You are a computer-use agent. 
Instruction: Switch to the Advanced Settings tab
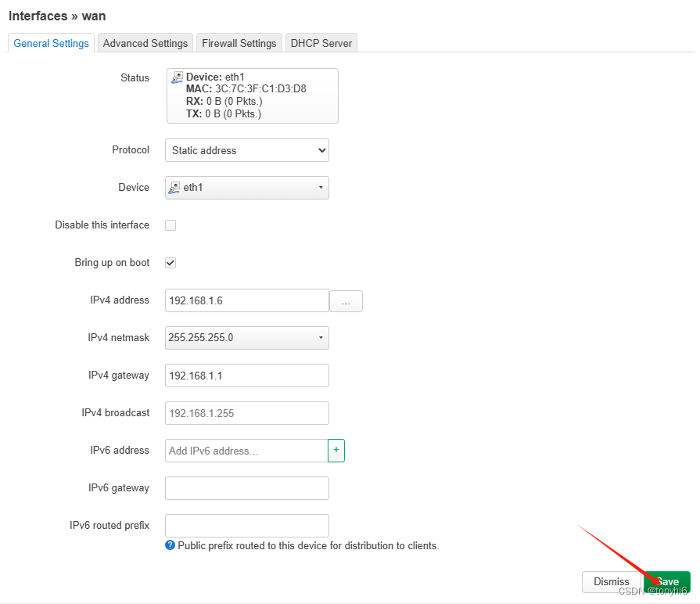[x=145, y=43]
